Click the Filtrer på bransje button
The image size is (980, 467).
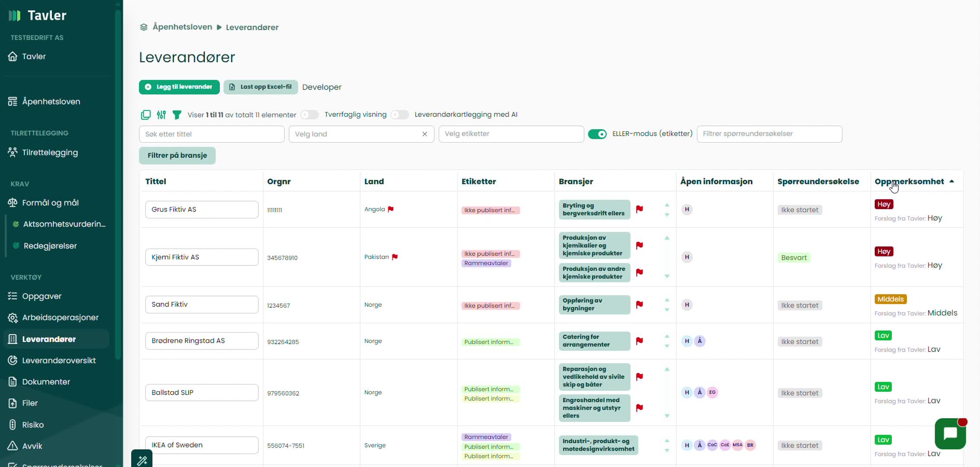pyautogui.click(x=177, y=156)
